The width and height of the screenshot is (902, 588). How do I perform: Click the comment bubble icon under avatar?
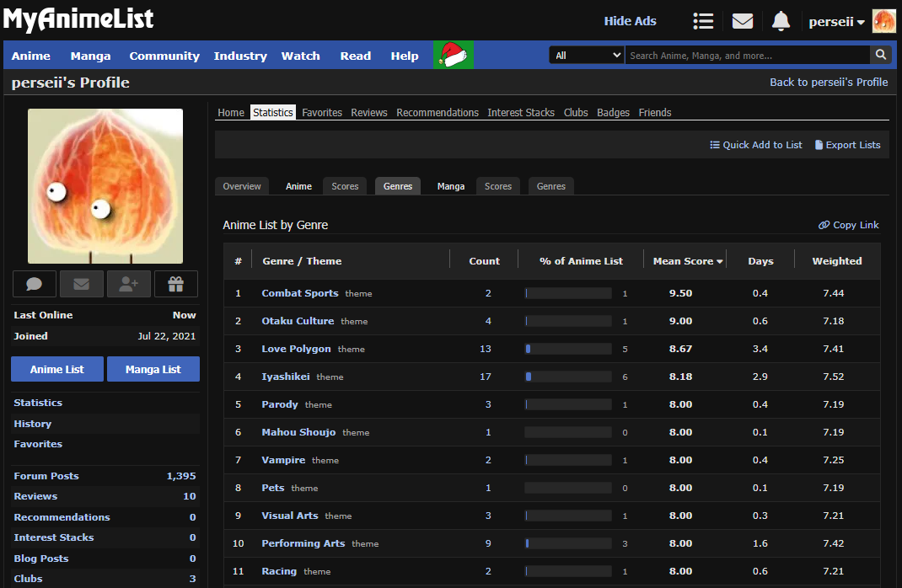point(35,283)
